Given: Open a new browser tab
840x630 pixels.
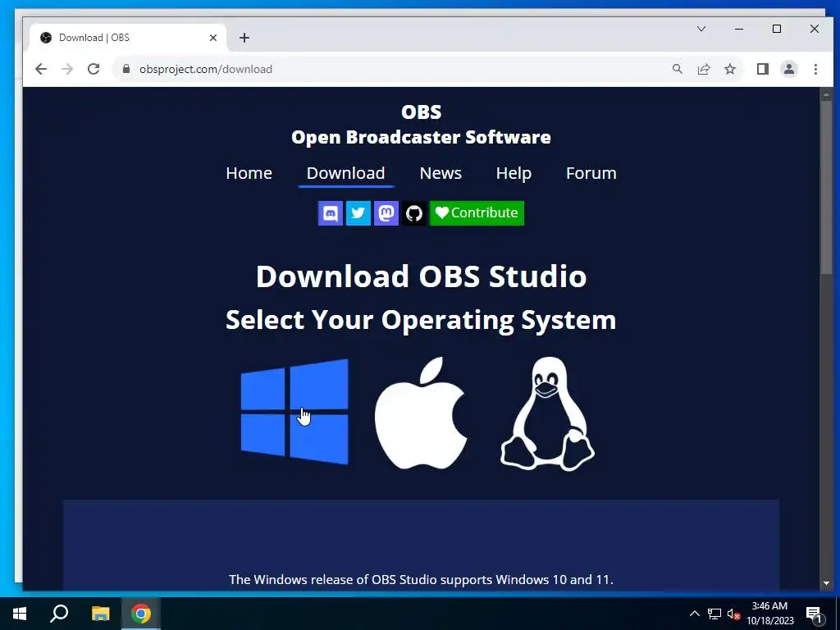Looking at the screenshot, I should (244, 38).
